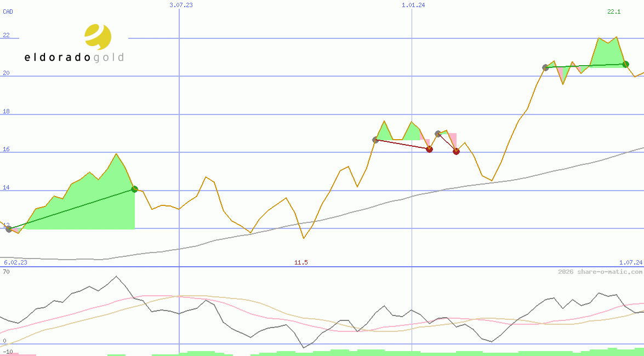Image resolution: width=644 pixels, height=356 pixels.
Task: Click the 1.01.24 date label at top
Action: tap(413, 5)
